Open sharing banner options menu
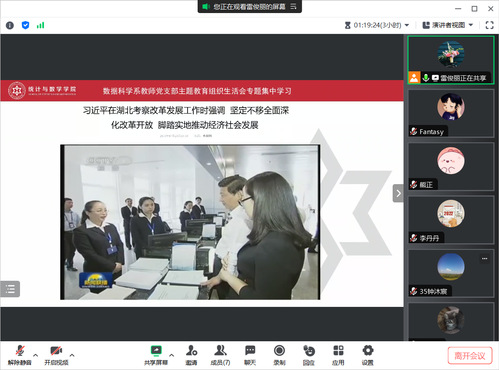Viewport: 499px width, 370px height. [293, 6]
